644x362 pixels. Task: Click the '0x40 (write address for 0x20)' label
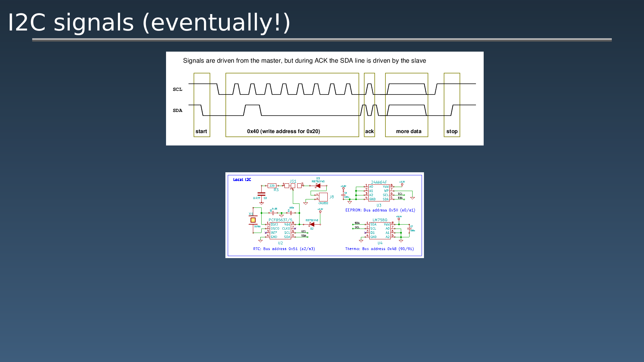click(x=283, y=131)
